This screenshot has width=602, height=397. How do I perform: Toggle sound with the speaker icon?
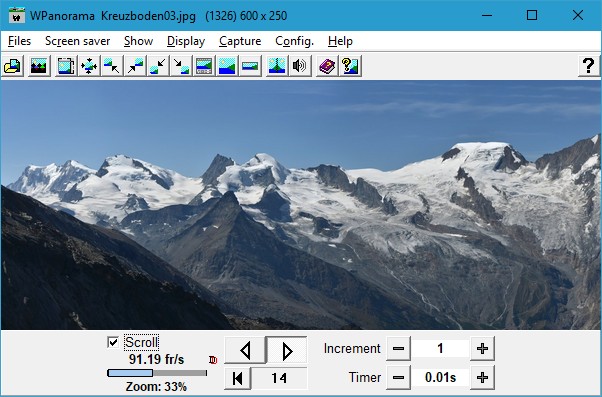point(300,66)
